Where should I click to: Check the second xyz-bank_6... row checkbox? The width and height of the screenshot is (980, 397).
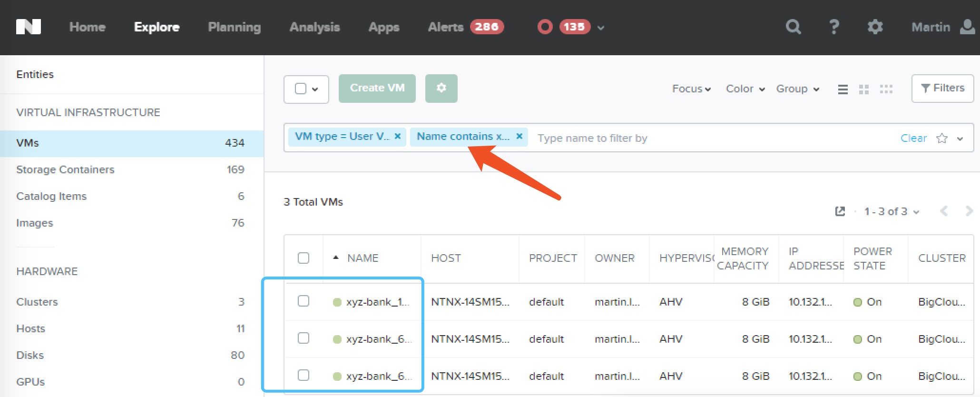[x=304, y=338]
